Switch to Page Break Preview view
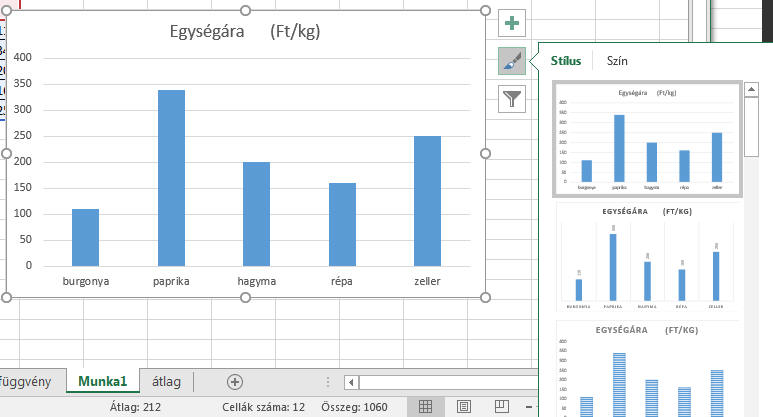Viewport: 773px width, 417px height. 501,407
